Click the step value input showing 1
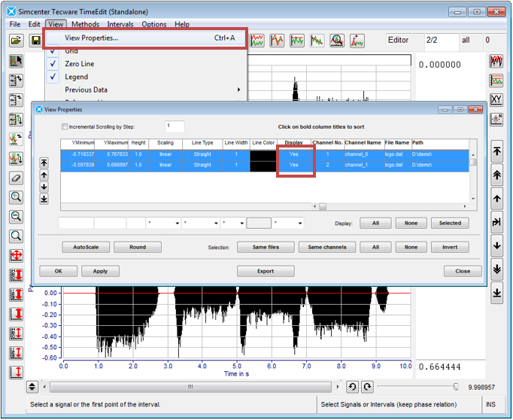 click(175, 126)
